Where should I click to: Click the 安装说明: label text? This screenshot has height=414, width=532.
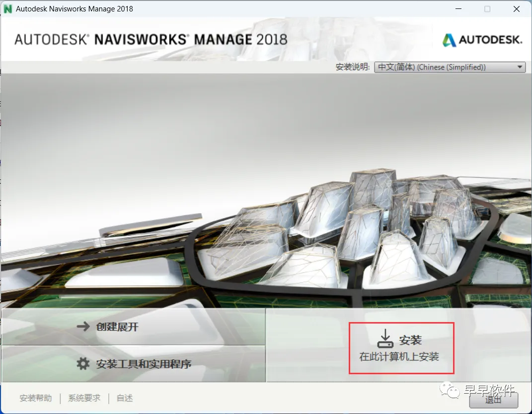353,67
